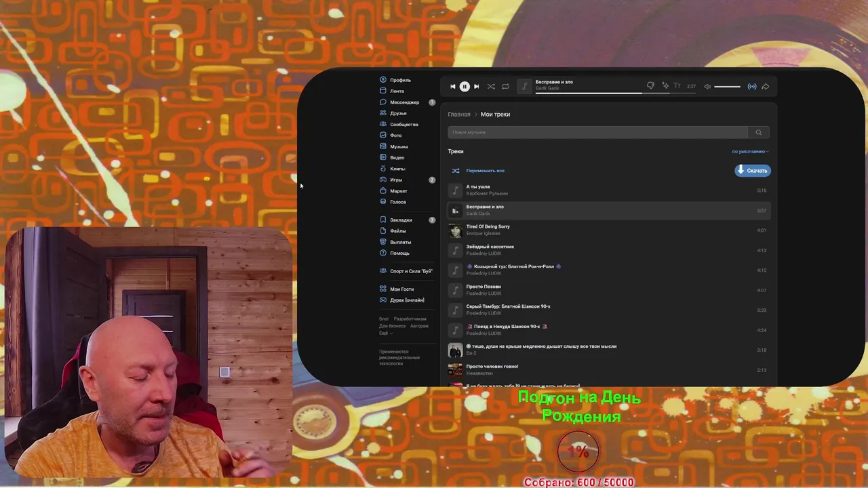The width and height of the screenshot is (868, 488).
Task: Click Tired Of Being Sorry cover thumbnail
Action: (455, 230)
